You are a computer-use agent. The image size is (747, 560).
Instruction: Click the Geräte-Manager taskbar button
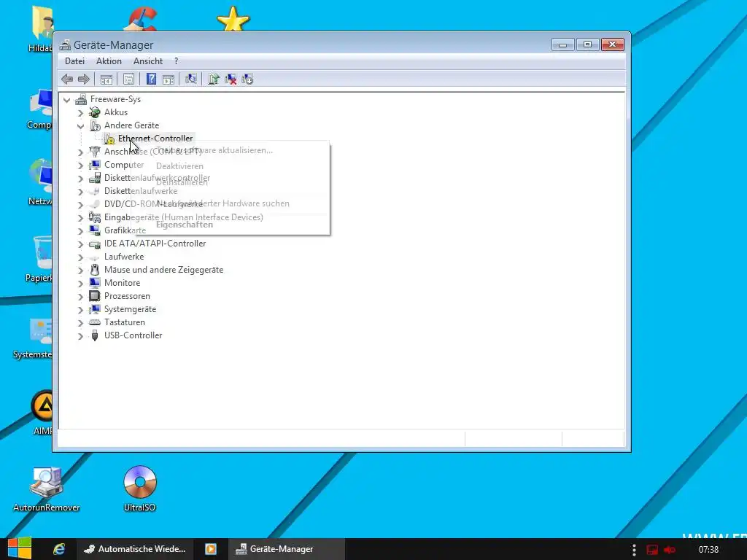[286, 549]
